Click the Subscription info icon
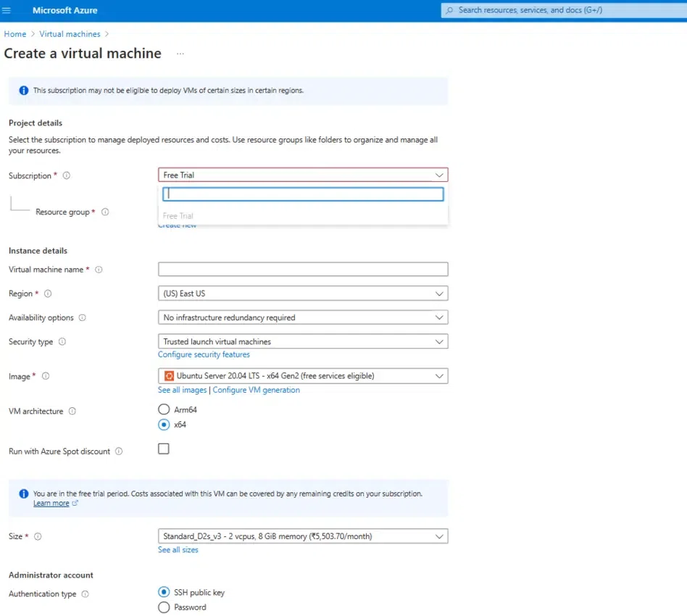687x616 pixels. point(67,175)
